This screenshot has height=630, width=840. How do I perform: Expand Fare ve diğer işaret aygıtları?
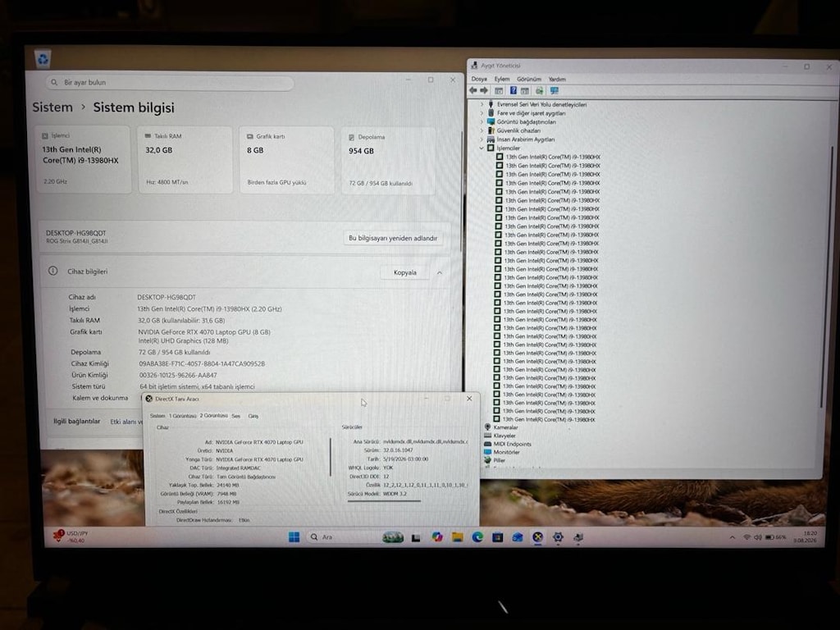pos(482,113)
